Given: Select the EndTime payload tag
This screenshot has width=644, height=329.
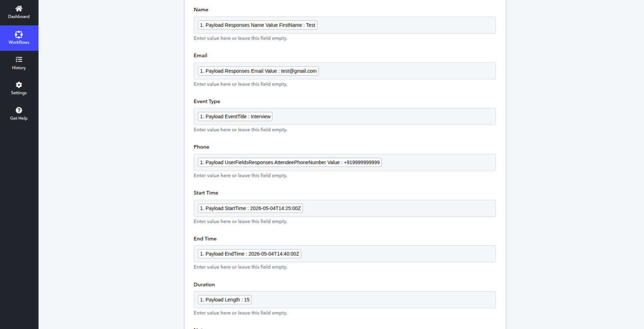Looking at the screenshot, I should (x=250, y=254).
